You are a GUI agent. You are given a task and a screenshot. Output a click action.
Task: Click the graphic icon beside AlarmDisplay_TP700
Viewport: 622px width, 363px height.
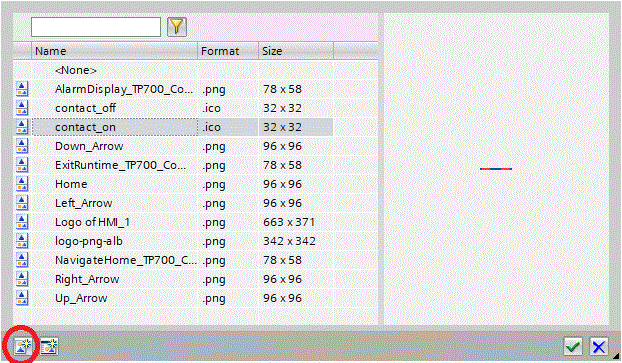22,89
